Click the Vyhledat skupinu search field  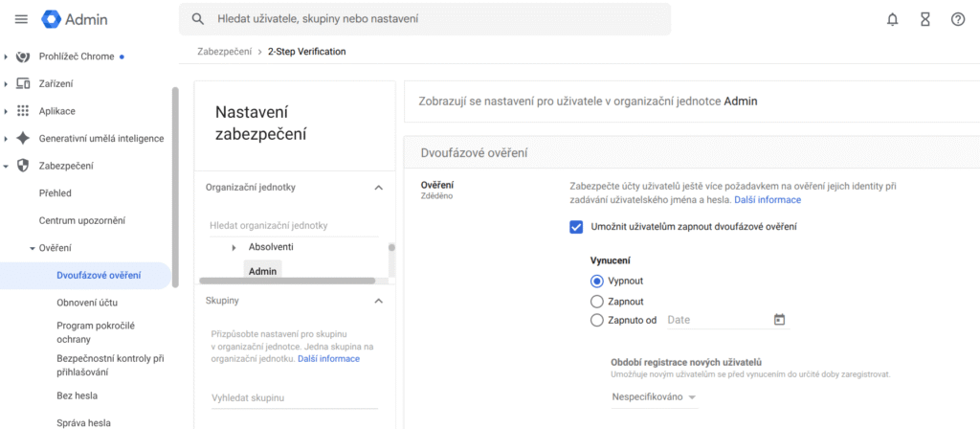point(295,397)
